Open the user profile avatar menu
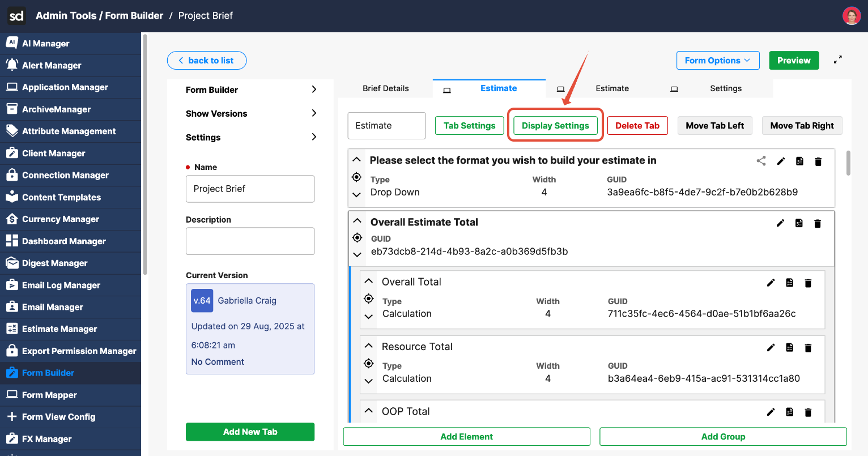 pos(852,16)
